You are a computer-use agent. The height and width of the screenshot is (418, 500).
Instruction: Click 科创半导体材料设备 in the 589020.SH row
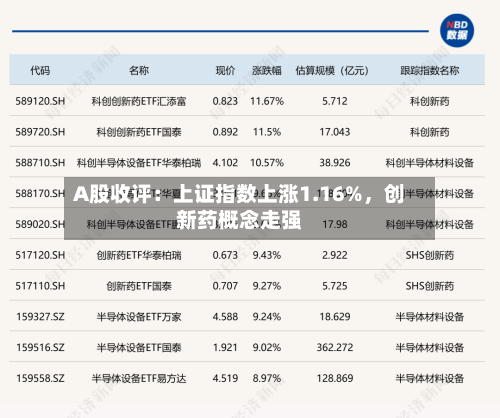[x=430, y=224]
